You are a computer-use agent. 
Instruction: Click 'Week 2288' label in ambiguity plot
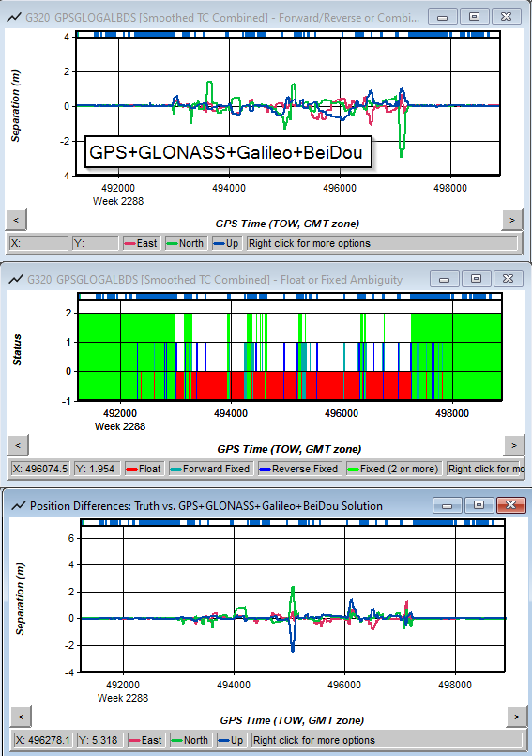[120, 426]
